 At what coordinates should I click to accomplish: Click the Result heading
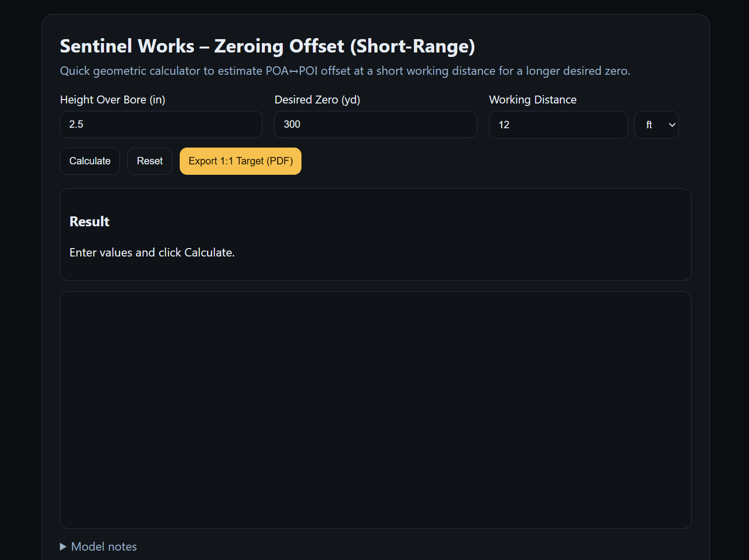click(90, 221)
